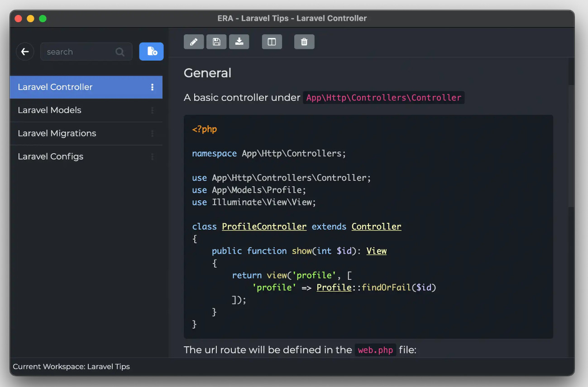Click the Current Workspace: Laravel Tips status text
Screen dimensions: 588x387
coord(72,367)
